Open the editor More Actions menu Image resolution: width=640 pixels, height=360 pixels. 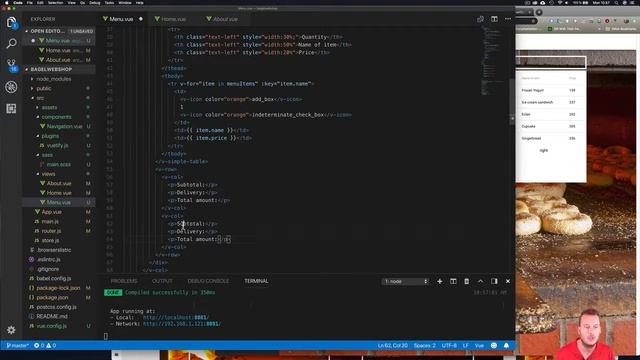click(x=508, y=19)
